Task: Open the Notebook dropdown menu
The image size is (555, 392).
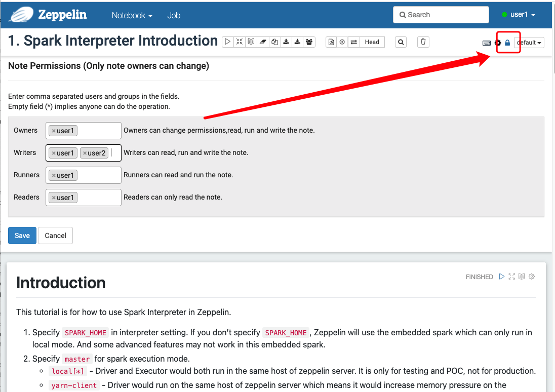Action: pos(132,15)
